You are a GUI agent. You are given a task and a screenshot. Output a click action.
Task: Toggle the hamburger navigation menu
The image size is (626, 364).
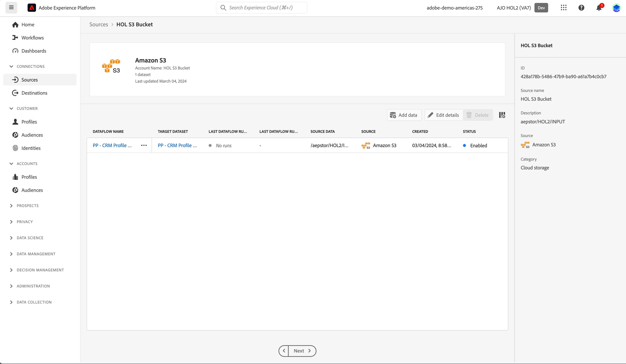pos(11,7)
